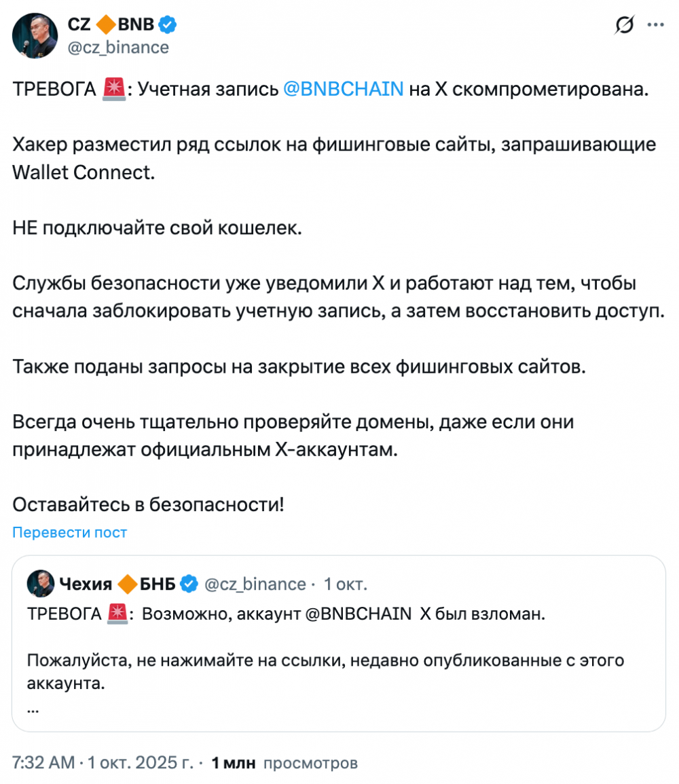Click the red siren emoji in the main post
This screenshot has width=679, height=784.
pos(113,89)
